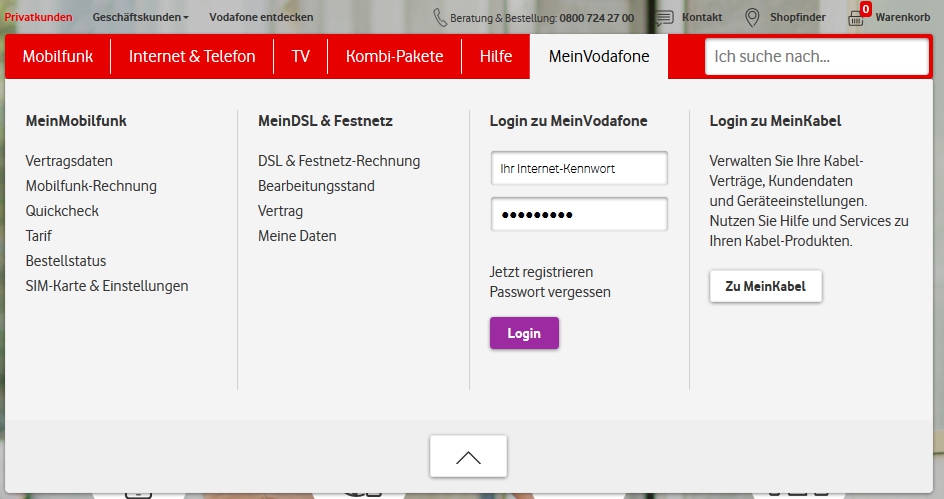Open the TV menu tab
Screen dimensions: 944x499
click(300, 57)
